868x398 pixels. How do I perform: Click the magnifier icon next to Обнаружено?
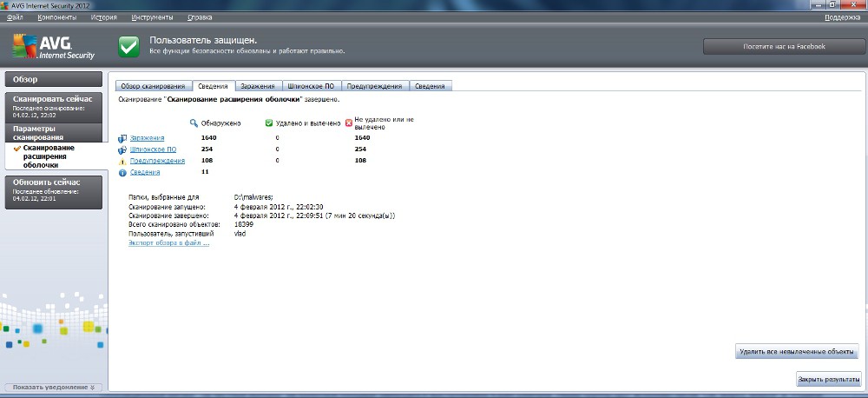click(x=194, y=123)
